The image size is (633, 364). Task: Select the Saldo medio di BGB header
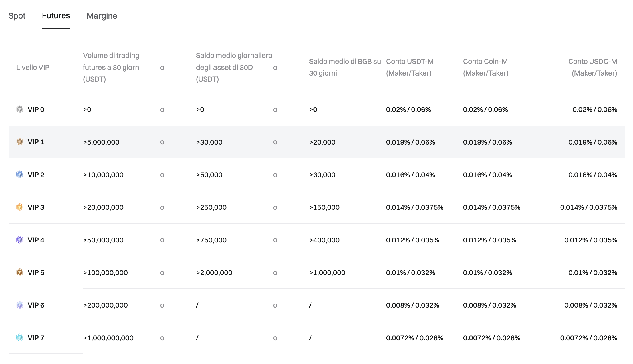click(x=345, y=67)
